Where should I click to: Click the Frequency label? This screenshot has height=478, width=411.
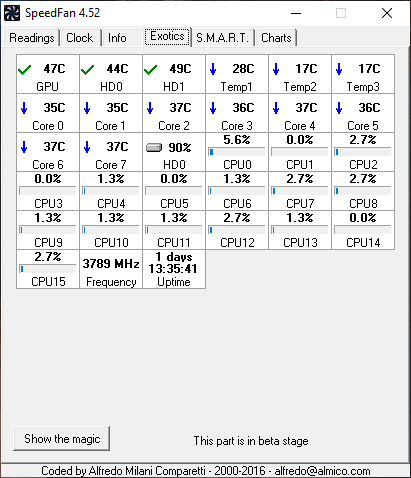click(x=111, y=282)
